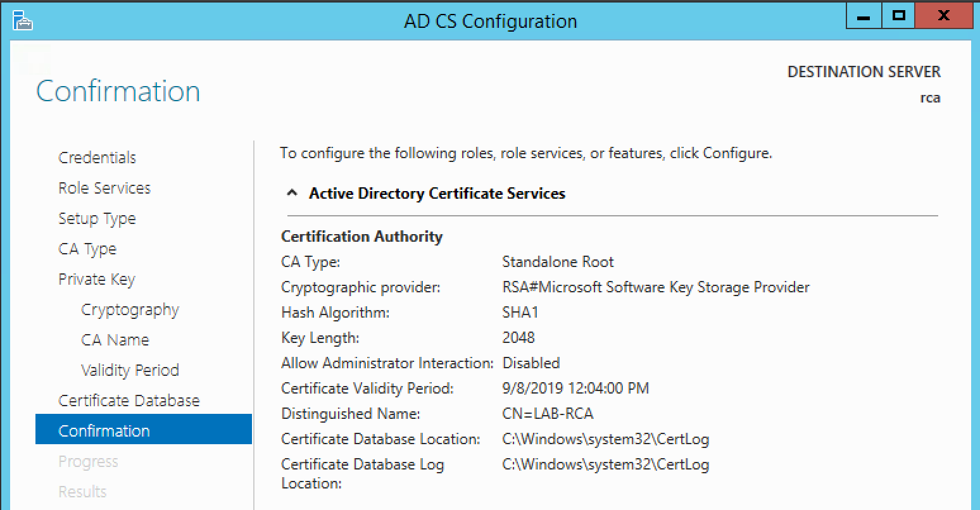Screen dimensions: 980x510
Task: Click the Active Directory Certificate Services heading
Action: [437, 194]
